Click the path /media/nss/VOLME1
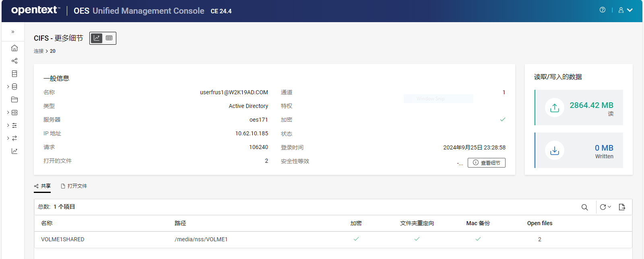Image resolution: width=644 pixels, height=259 pixels. [x=201, y=239]
